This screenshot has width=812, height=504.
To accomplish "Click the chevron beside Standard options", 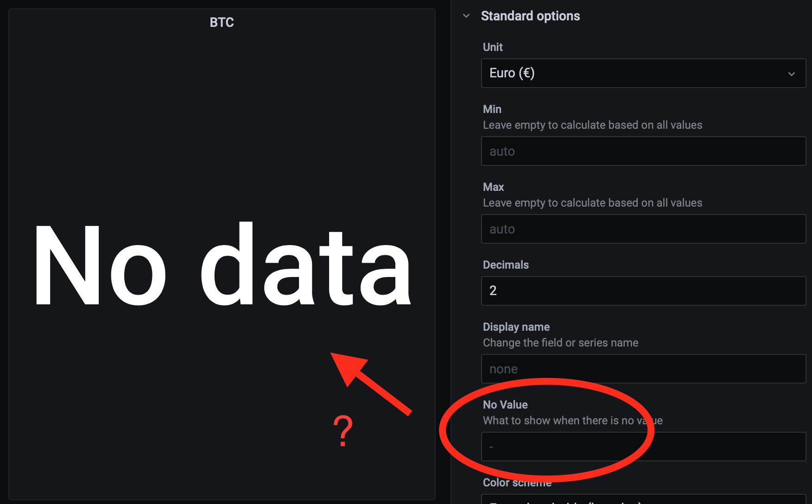I will [x=466, y=15].
